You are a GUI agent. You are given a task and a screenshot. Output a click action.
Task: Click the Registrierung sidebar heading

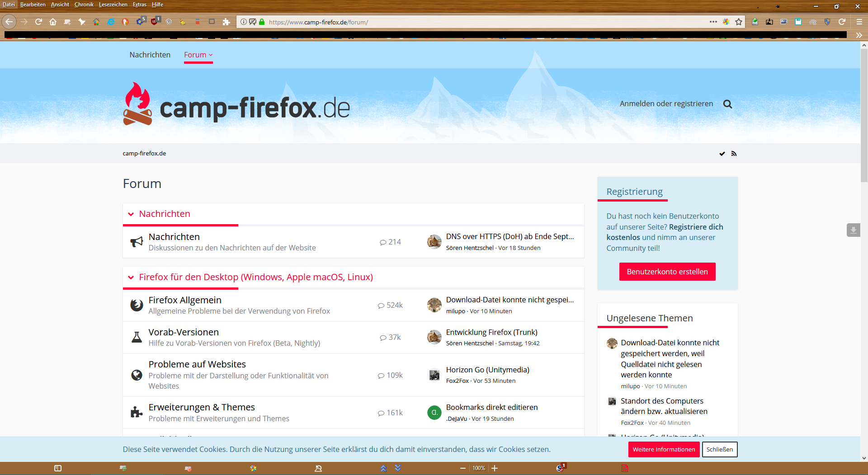point(635,192)
